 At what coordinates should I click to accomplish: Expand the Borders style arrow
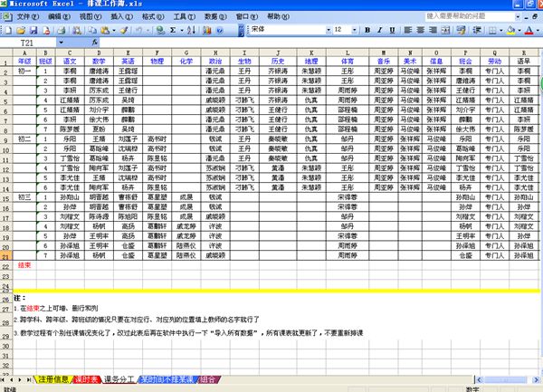coord(500,31)
